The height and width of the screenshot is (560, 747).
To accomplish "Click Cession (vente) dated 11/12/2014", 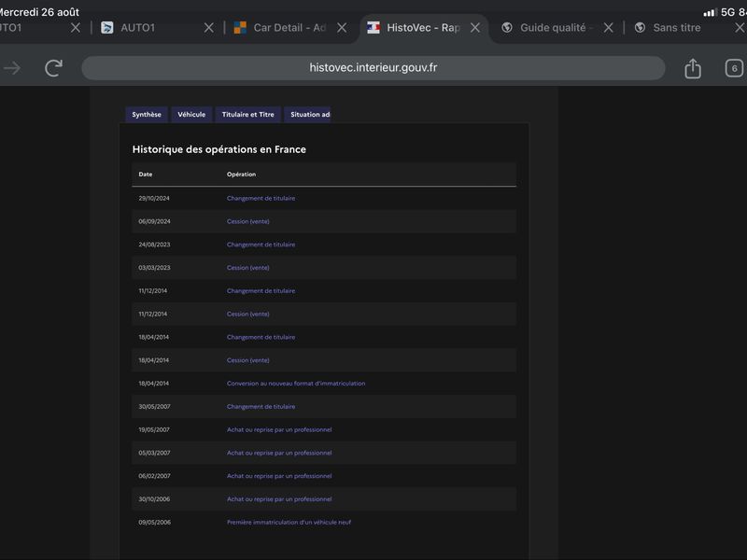I will 247,314.
